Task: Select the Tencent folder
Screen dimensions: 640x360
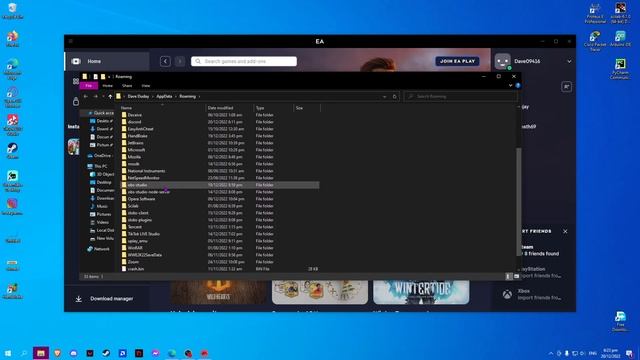Action: [134, 227]
